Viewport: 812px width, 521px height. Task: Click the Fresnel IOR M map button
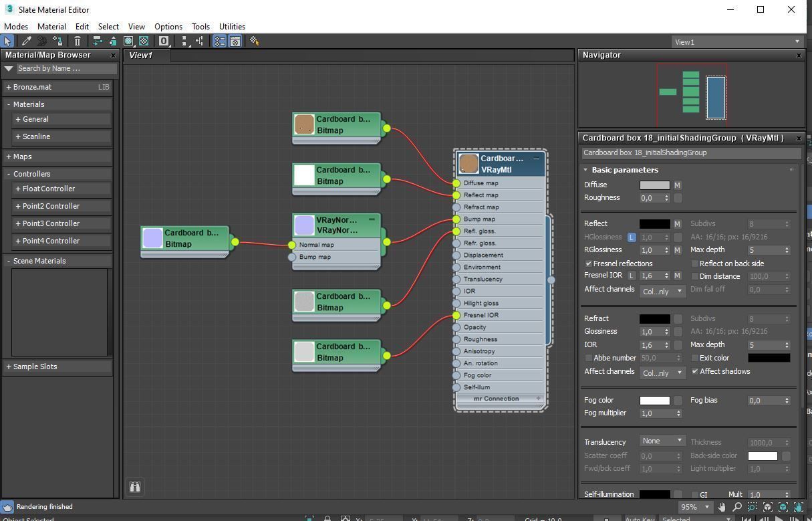[x=677, y=276]
